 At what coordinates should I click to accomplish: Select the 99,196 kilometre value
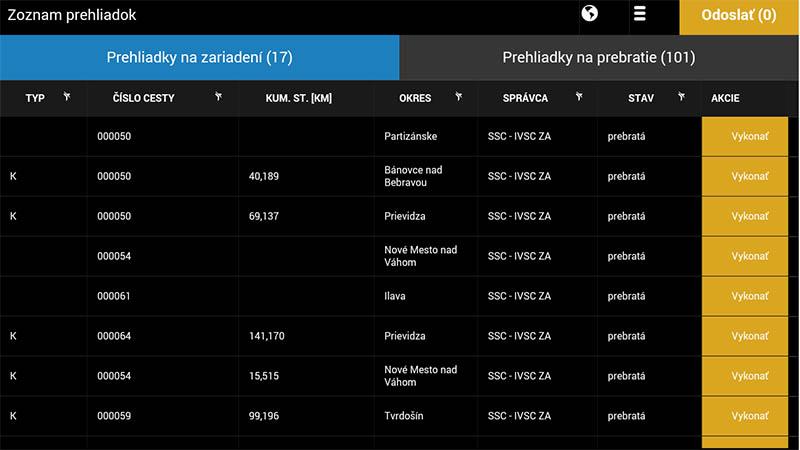tap(264, 416)
